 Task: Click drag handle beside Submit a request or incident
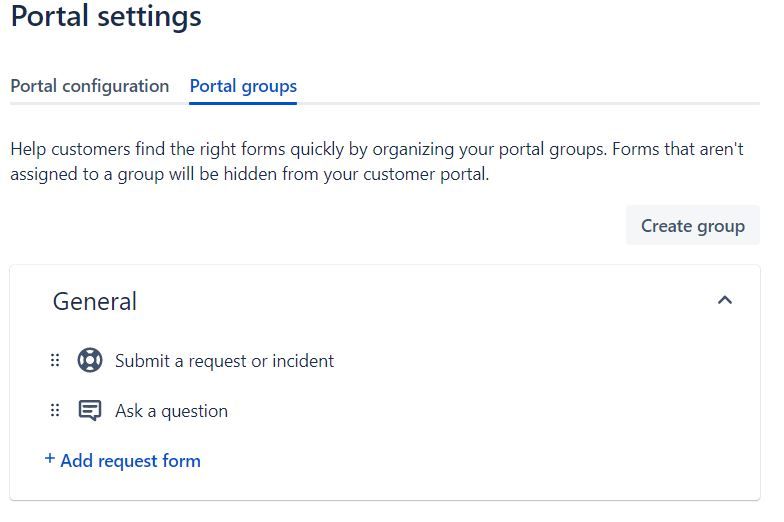click(x=55, y=361)
